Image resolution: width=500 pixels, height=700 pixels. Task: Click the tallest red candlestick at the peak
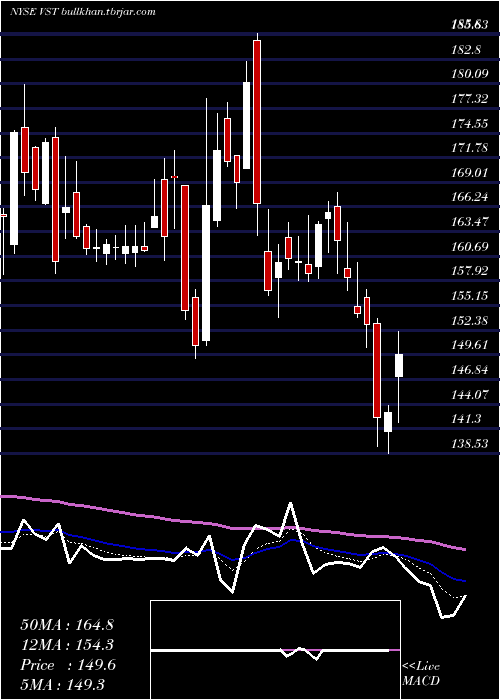257,122
